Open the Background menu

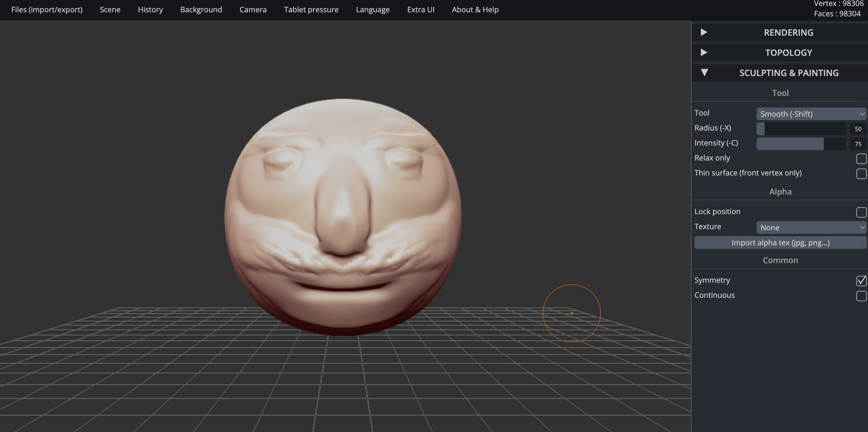point(201,10)
